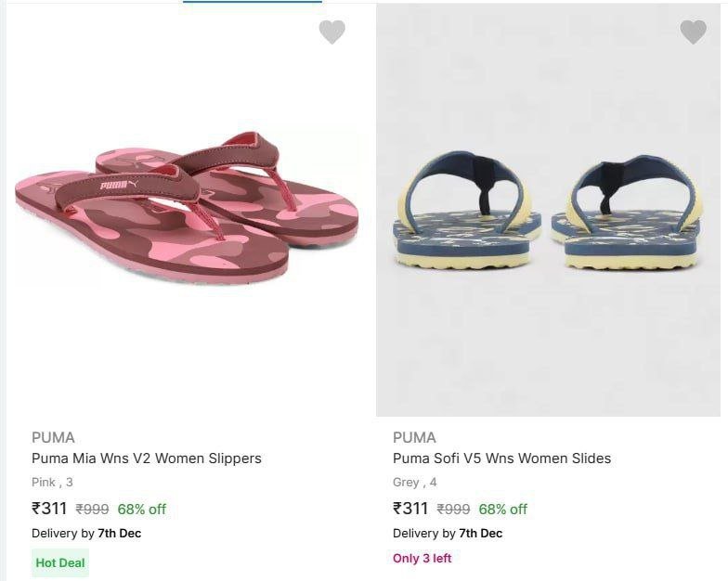Wishlist the Puma Mia Wns V2 slippers
This screenshot has width=728, height=581.
click(x=331, y=32)
